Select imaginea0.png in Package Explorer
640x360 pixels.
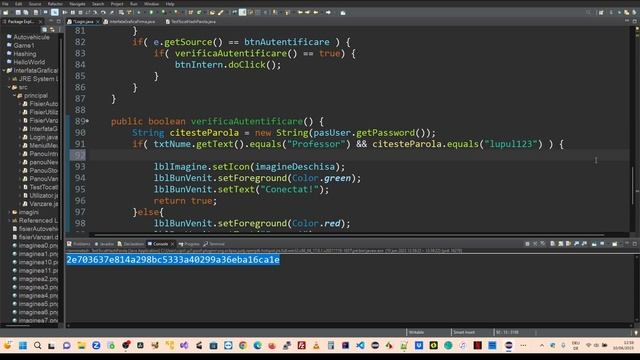38,246
